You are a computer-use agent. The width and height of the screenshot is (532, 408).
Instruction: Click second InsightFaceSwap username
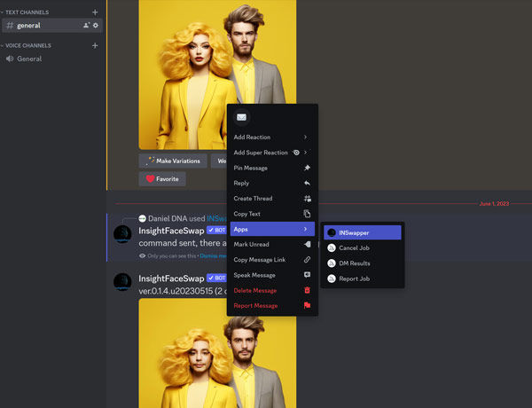tap(171, 279)
